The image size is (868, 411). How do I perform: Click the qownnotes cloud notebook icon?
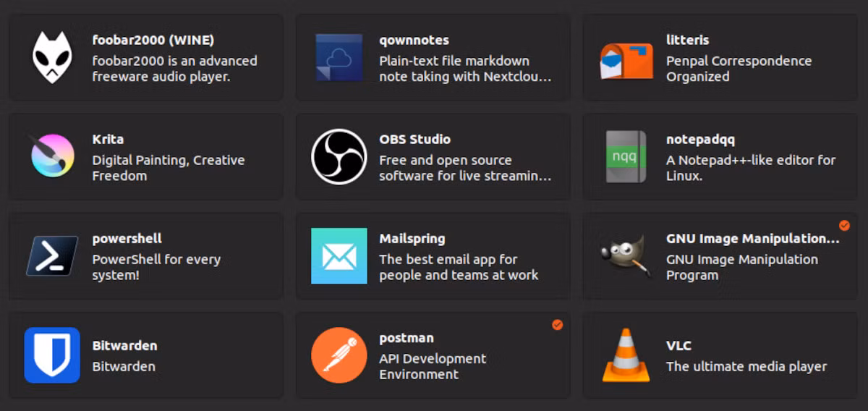tap(339, 57)
